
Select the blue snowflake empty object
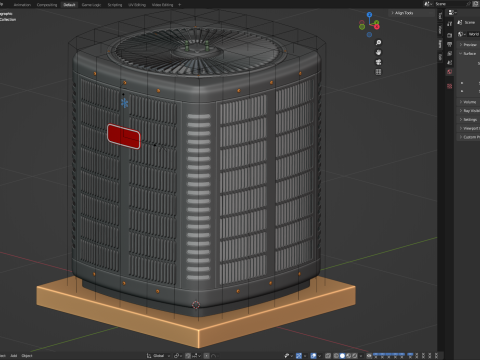tap(124, 103)
